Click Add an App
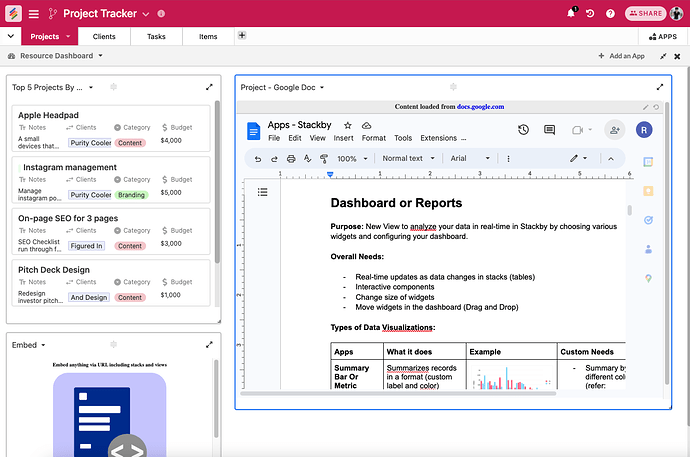Viewport: 690px width, 457px height. (x=621, y=56)
